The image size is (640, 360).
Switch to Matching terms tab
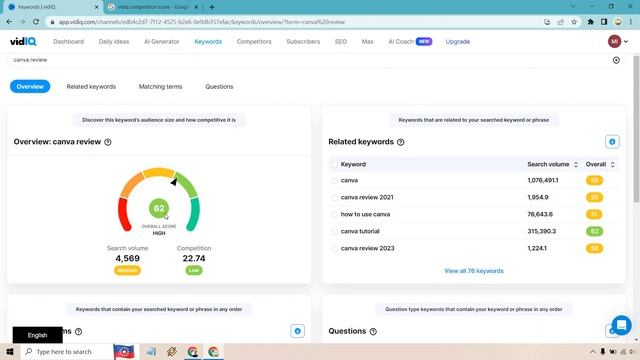point(160,87)
